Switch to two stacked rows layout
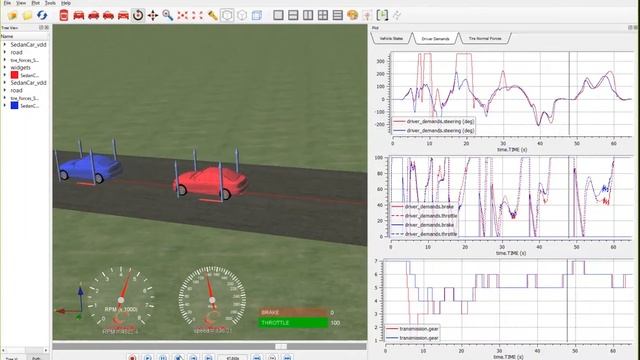 pos(293,16)
